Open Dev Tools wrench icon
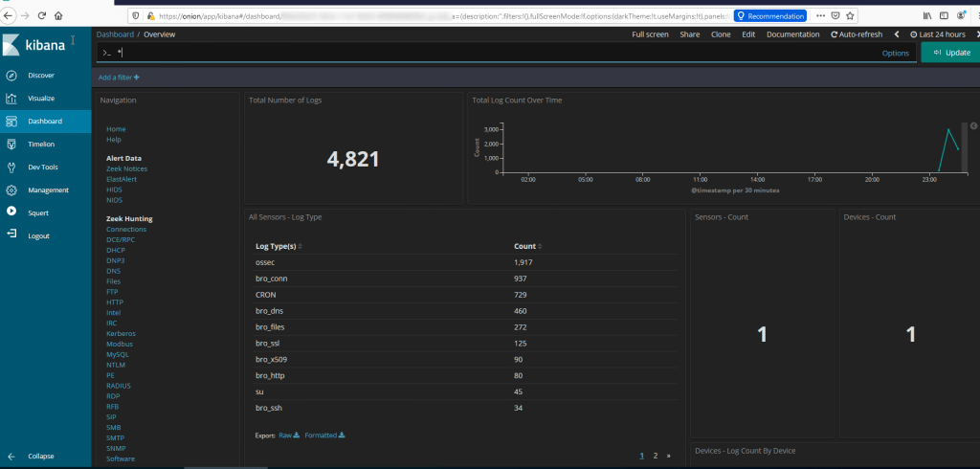Screen dimensions: 980x469 (x=11, y=167)
